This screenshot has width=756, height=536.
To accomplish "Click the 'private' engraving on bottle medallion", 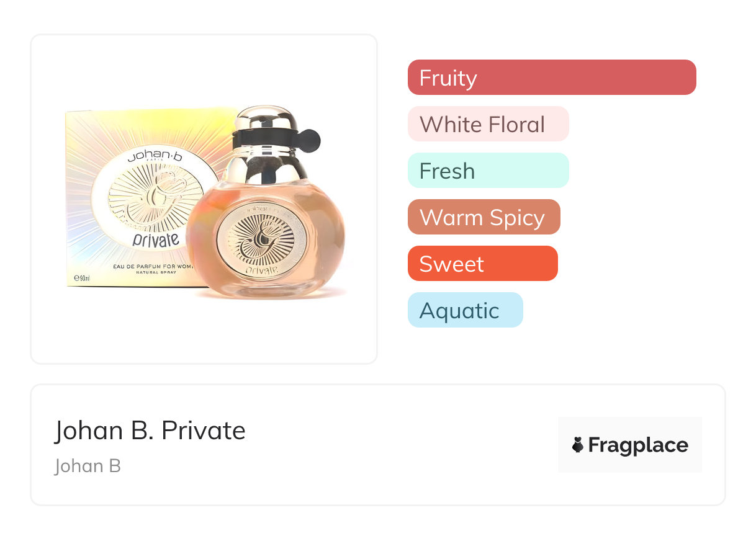I will pyautogui.click(x=261, y=270).
